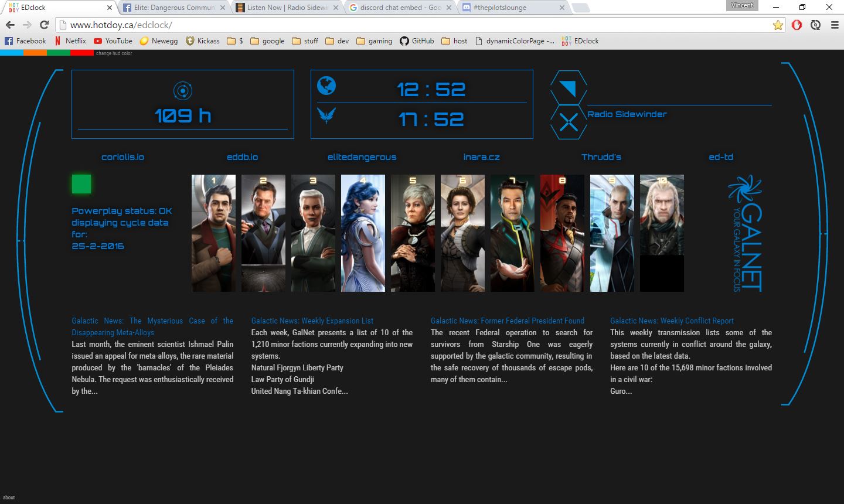Select Powerplay portrait number 8

[x=562, y=233]
